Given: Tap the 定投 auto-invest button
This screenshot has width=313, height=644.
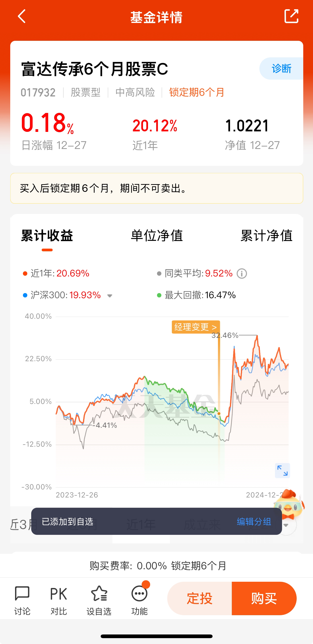Looking at the screenshot, I should 199,598.
